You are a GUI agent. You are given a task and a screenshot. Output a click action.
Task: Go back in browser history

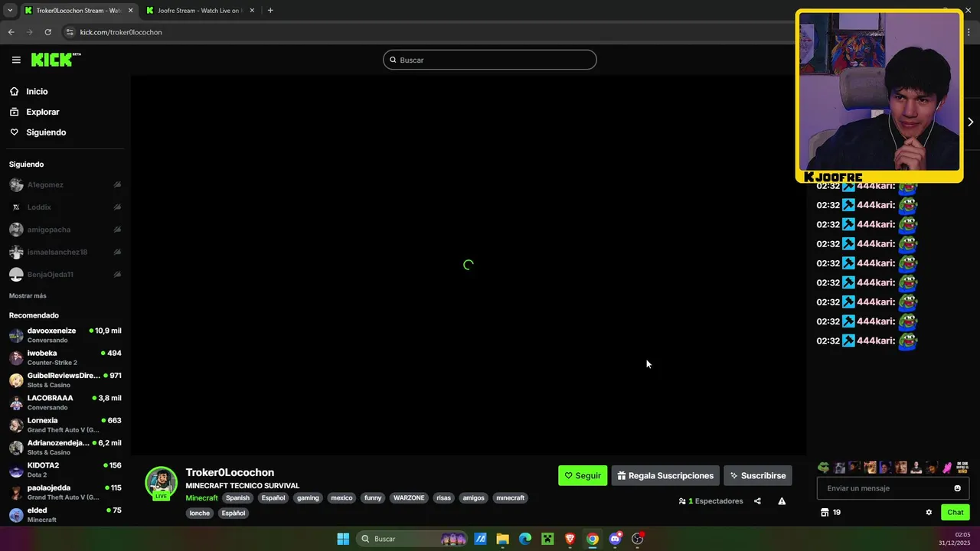[11, 32]
